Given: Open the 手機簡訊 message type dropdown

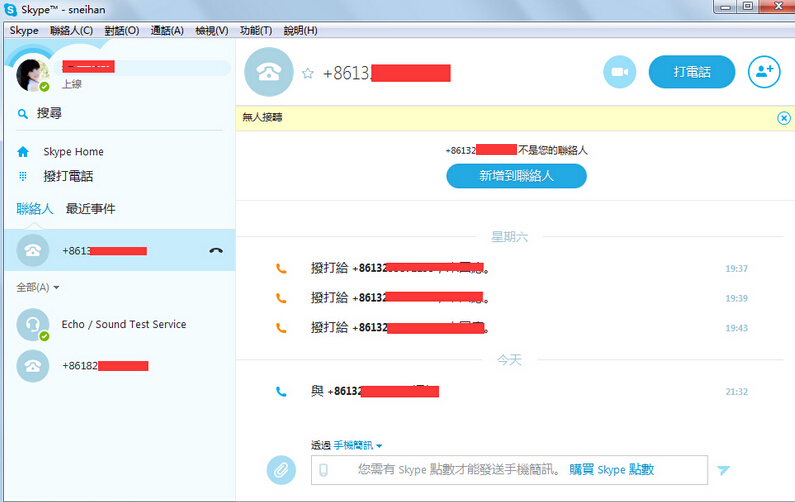Looking at the screenshot, I should [x=358, y=446].
